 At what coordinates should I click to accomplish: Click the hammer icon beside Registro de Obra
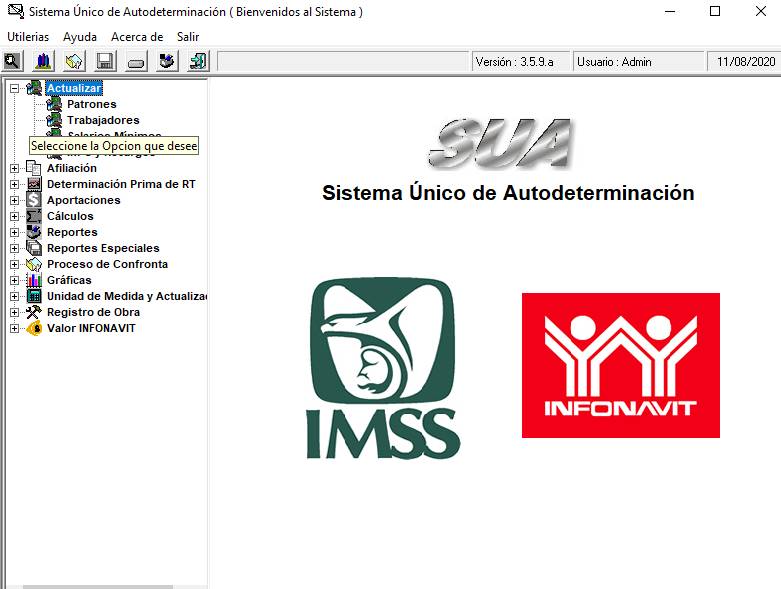pos(34,312)
